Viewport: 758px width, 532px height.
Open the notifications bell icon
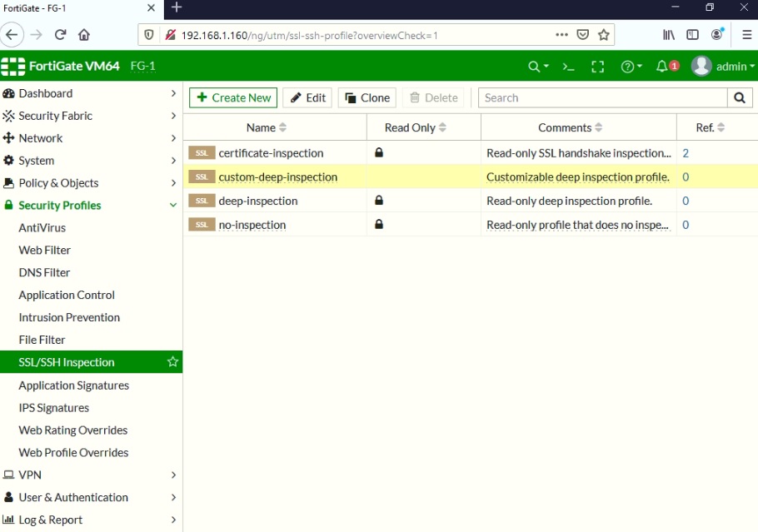point(662,66)
